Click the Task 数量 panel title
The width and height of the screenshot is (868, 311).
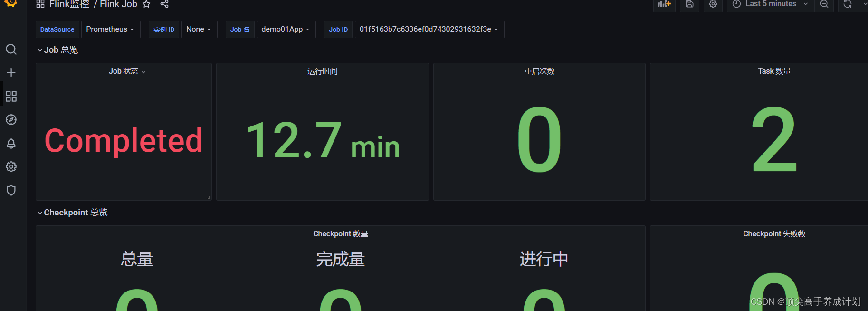[774, 71]
